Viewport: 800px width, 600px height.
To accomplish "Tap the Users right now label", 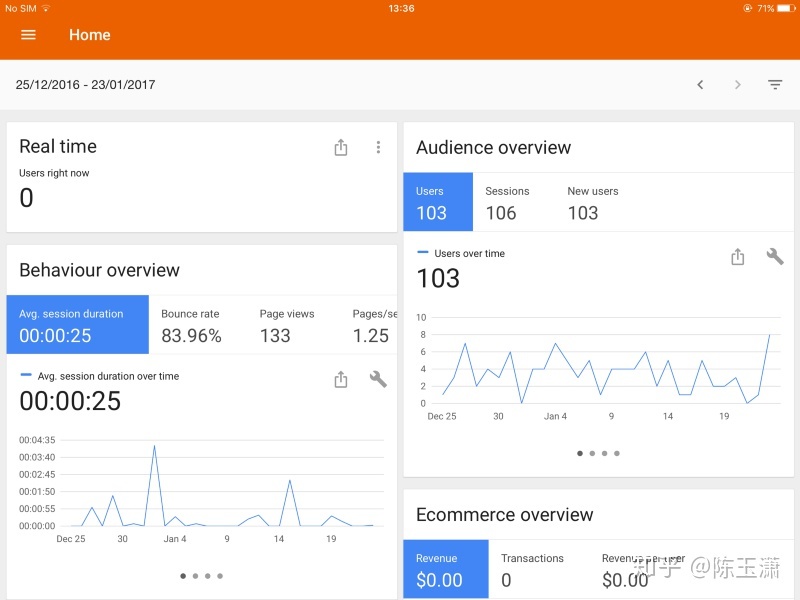I will 54,173.
